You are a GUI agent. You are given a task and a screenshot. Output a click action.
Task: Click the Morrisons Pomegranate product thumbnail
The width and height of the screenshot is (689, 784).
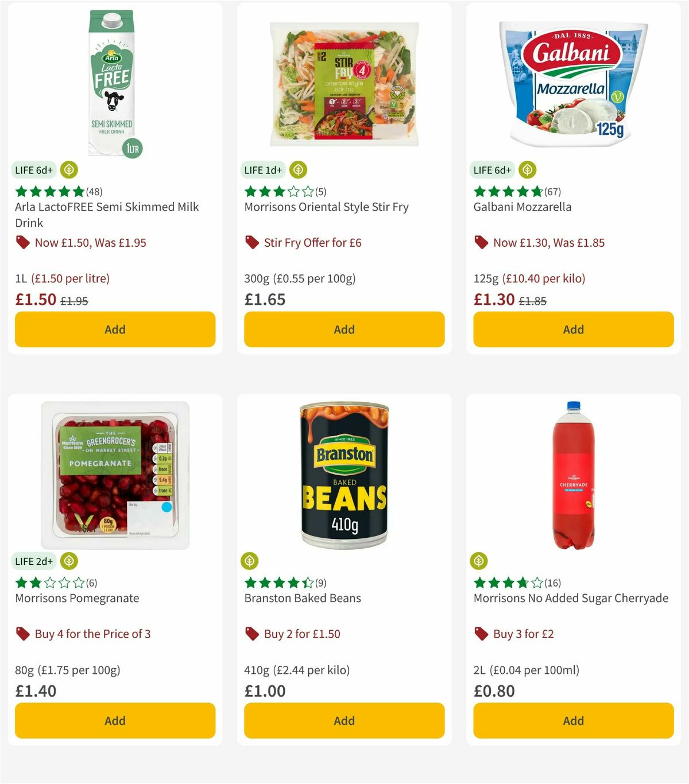click(x=115, y=476)
